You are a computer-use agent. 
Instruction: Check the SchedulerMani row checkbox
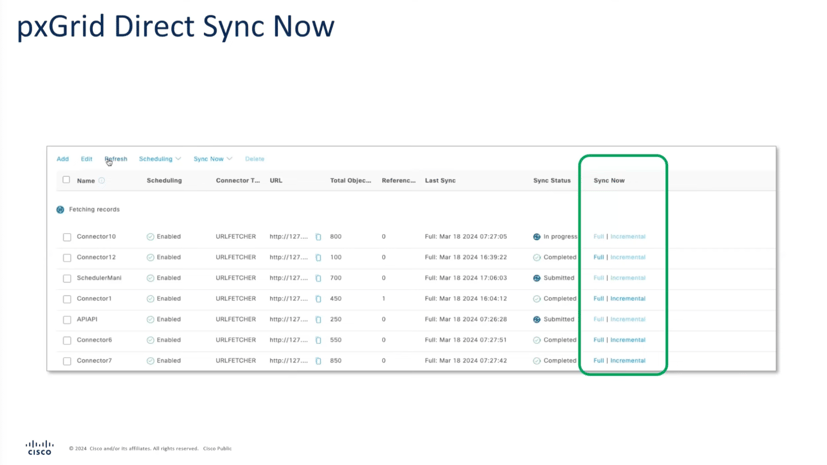67,278
